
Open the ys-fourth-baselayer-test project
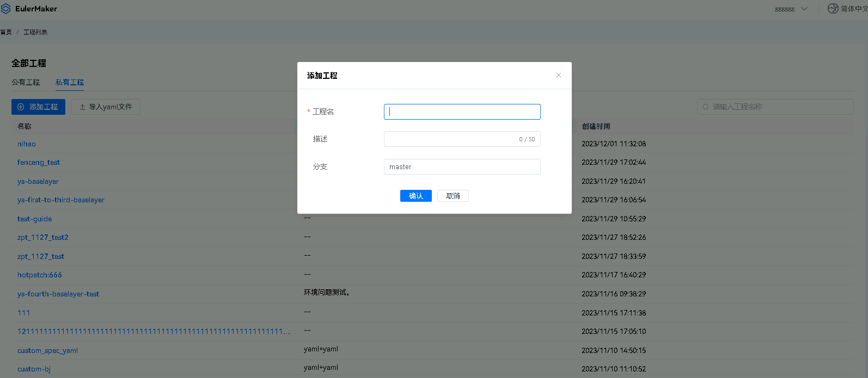point(58,294)
